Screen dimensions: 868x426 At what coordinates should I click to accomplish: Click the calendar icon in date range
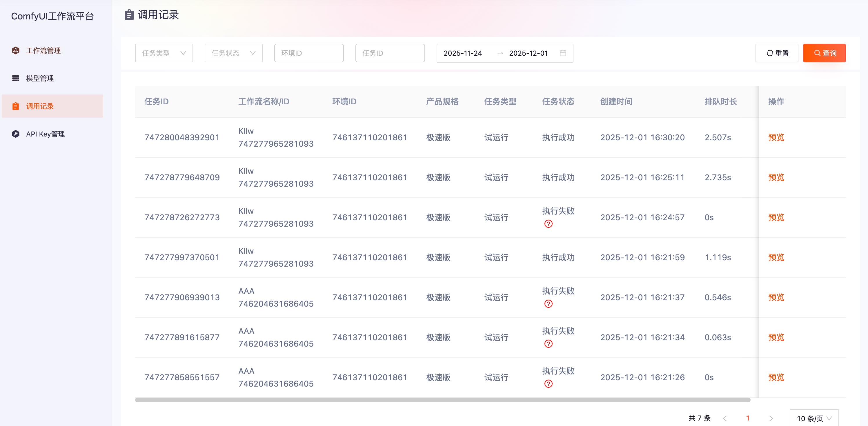[563, 53]
